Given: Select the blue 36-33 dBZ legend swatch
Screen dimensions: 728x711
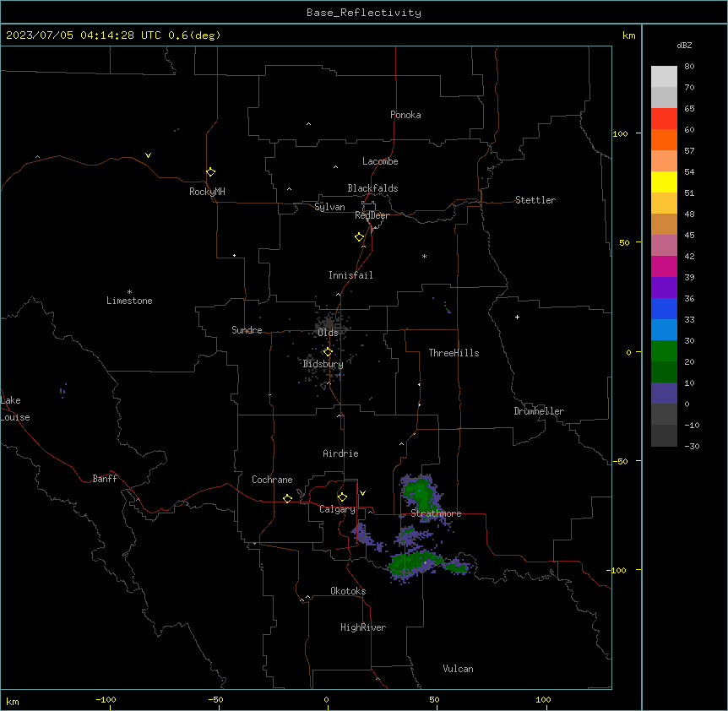Looking at the screenshot, I should [x=664, y=308].
